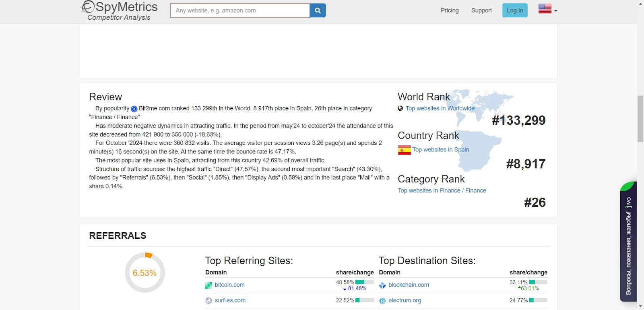Screen dimensions: 644x310
Task: Click the Top Destination Sites heading
Action: [x=427, y=260]
